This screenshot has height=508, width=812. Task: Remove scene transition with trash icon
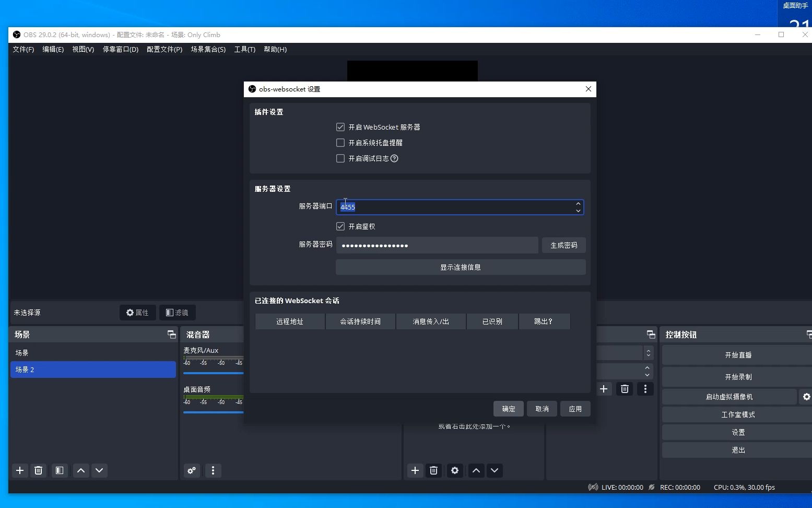point(625,389)
